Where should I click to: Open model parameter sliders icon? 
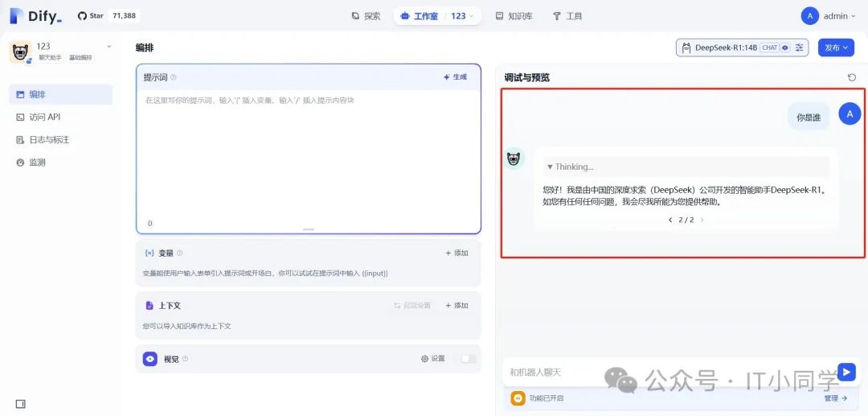point(800,47)
